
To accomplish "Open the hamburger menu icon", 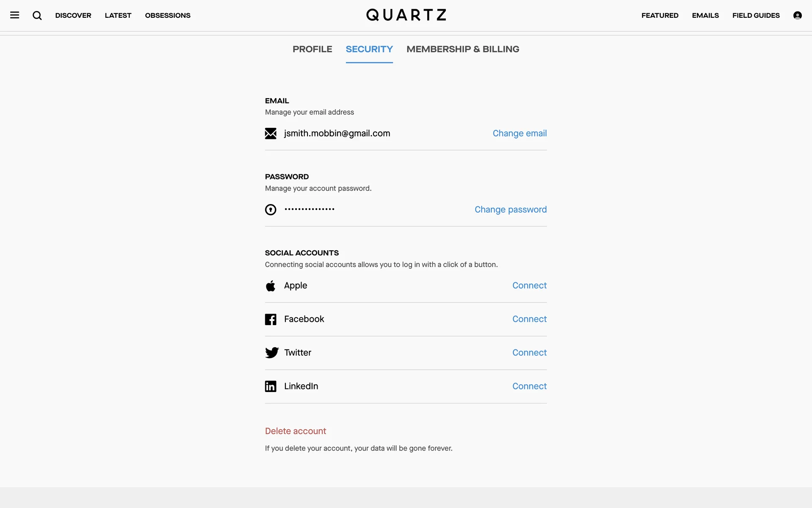I will pos(15,15).
